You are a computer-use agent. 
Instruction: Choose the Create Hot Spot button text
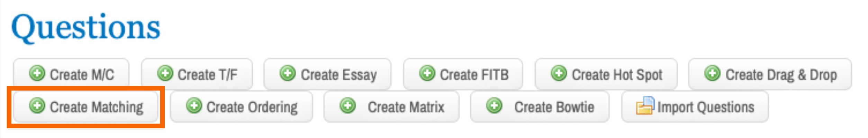click(x=617, y=75)
